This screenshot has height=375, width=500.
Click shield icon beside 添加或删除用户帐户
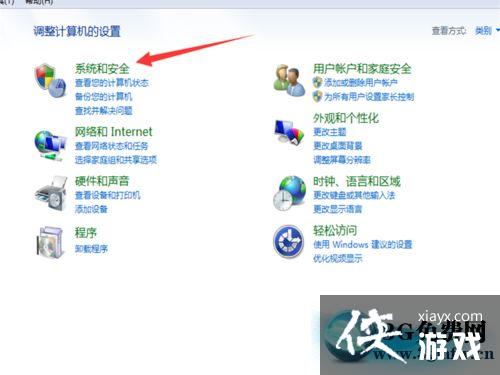[317, 82]
